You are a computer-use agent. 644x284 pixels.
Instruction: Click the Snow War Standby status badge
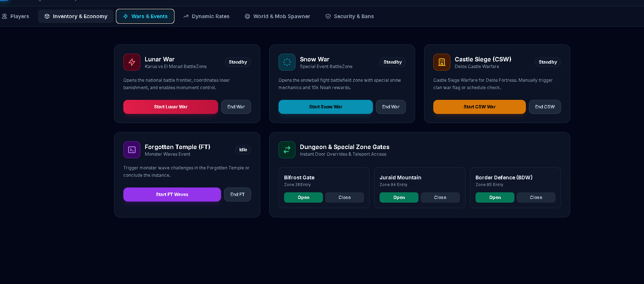[x=393, y=62]
